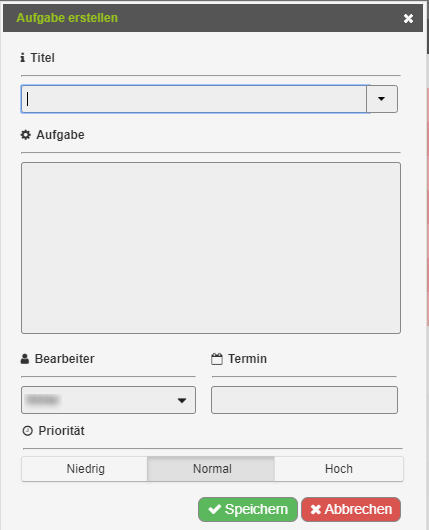Click the Aufgabe erstellen header title
Screen dimensions: 429x530
67,18
